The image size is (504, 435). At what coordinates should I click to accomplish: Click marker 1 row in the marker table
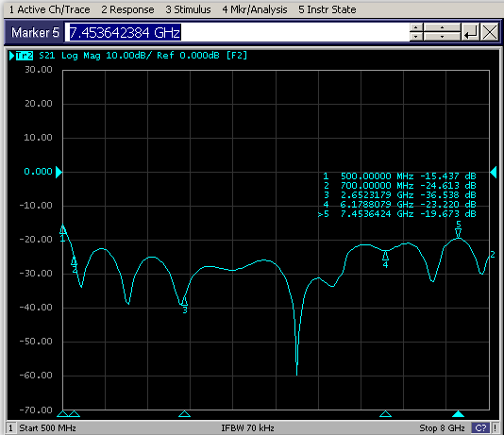click(x=399, y=176)
